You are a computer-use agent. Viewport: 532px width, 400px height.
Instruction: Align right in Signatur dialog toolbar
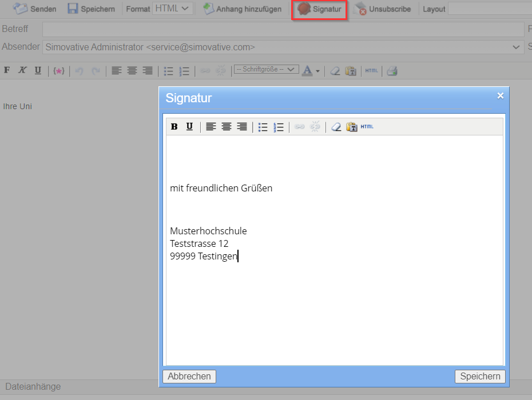point(242,126)
